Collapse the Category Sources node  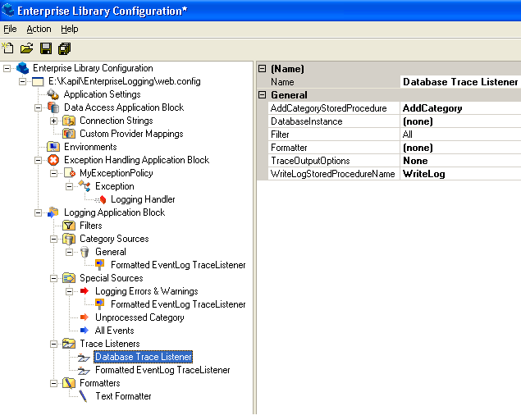click(x=53, y=239)
